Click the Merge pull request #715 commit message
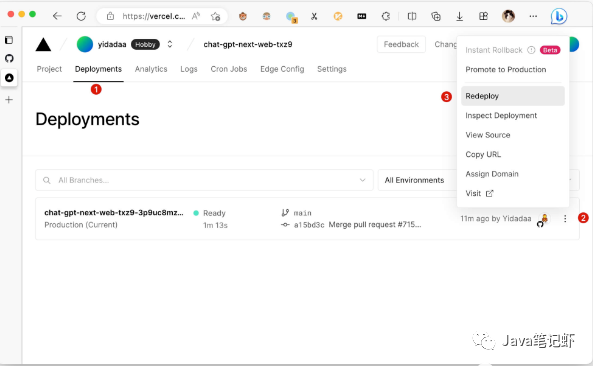Image resolution: width=593 pixels, height=366 pixels. pyautogui.click(x=375, y=225)
